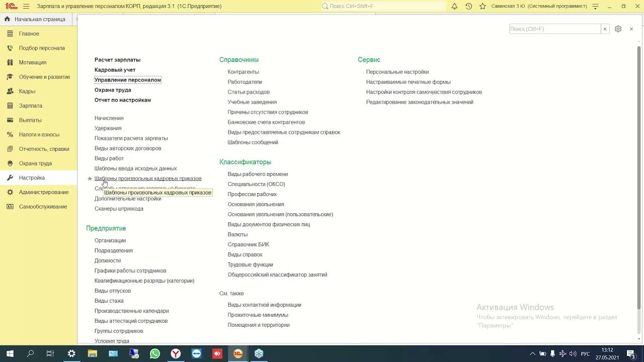Viewport: 644px width, 362px height.
Task: Open the Мотивация sidebar section
Action: point(38,62)
